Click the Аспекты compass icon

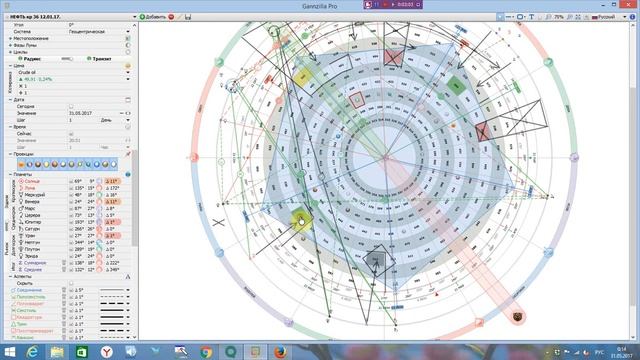tap(128, 276)
